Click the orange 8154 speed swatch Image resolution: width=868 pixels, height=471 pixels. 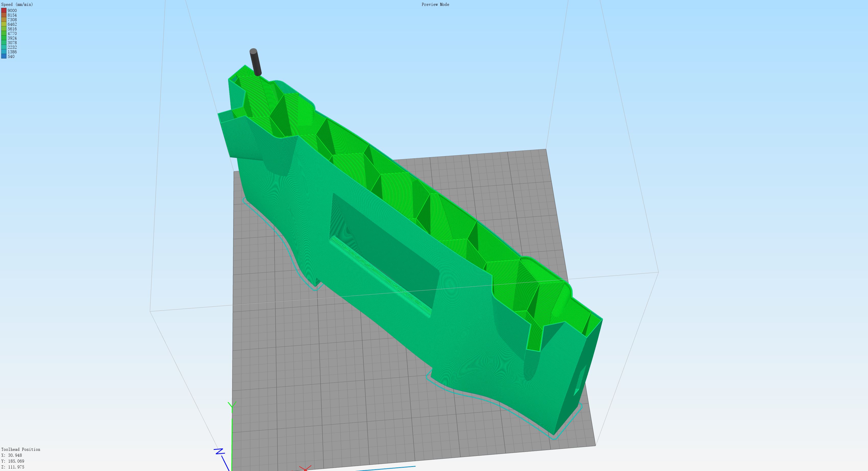4,15
